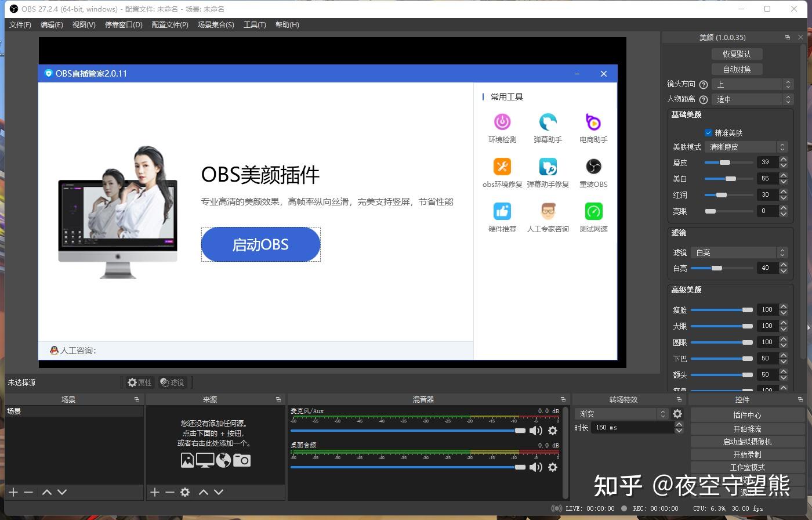Open 插件中心 from controls
The image size is (812, 520).
747,415
